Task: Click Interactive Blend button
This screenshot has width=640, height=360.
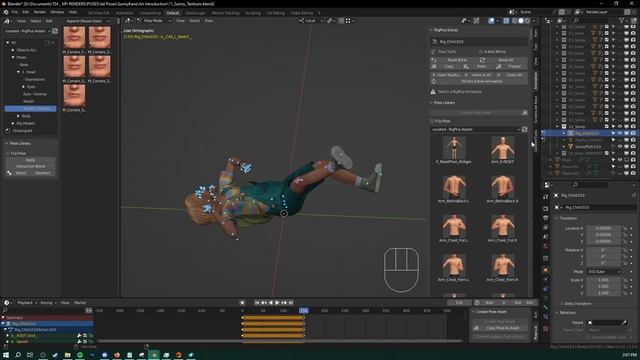Action: (x=31, y=166)
